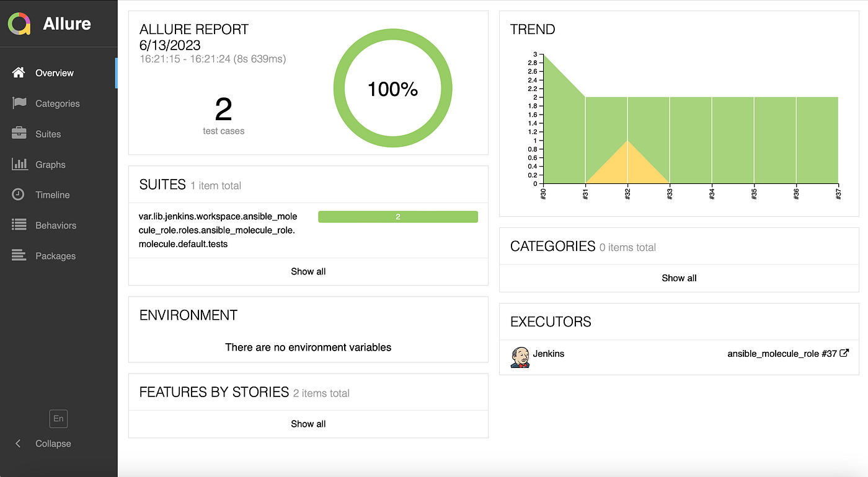Open Timeline using the clock icon
868x477 pixels.
[20, 195]
